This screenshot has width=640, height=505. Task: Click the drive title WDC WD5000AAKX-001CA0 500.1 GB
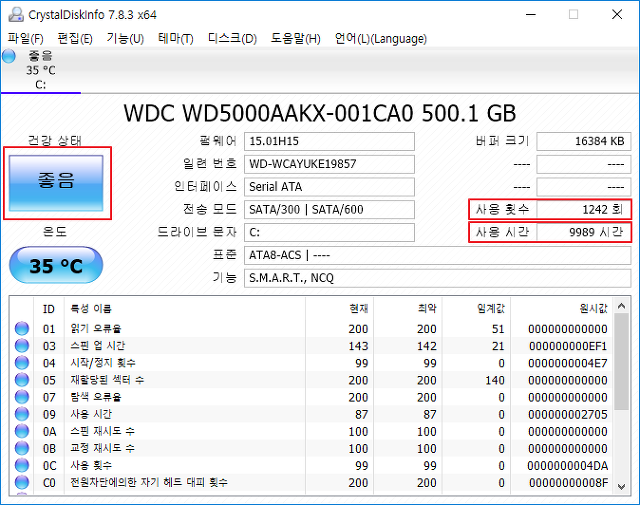pyautogui.click(x=320, y=113)
